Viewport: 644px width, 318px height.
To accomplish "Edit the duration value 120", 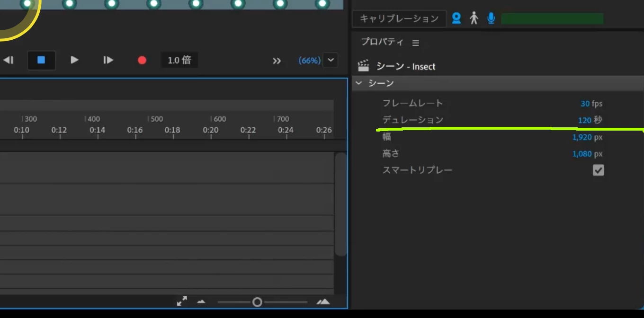I will (x=584, y=120).
